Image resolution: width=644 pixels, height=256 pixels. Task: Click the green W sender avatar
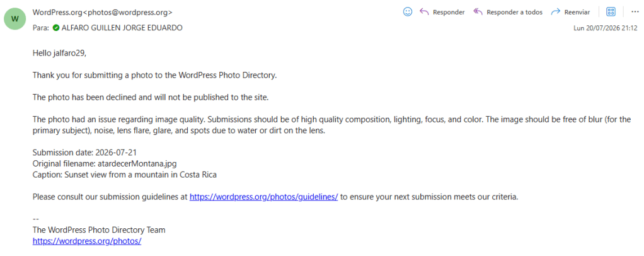tap(15, 18)
